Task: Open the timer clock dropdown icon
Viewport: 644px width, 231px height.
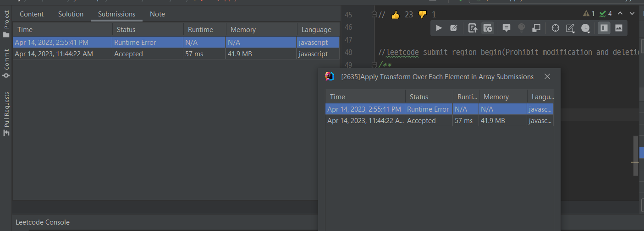Action: [x=586, y=28]
